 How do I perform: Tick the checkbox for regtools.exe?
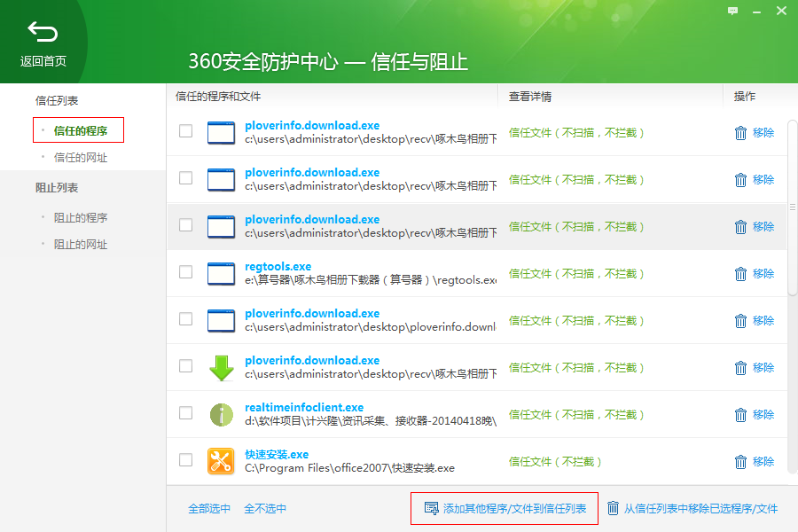[186, 272]
